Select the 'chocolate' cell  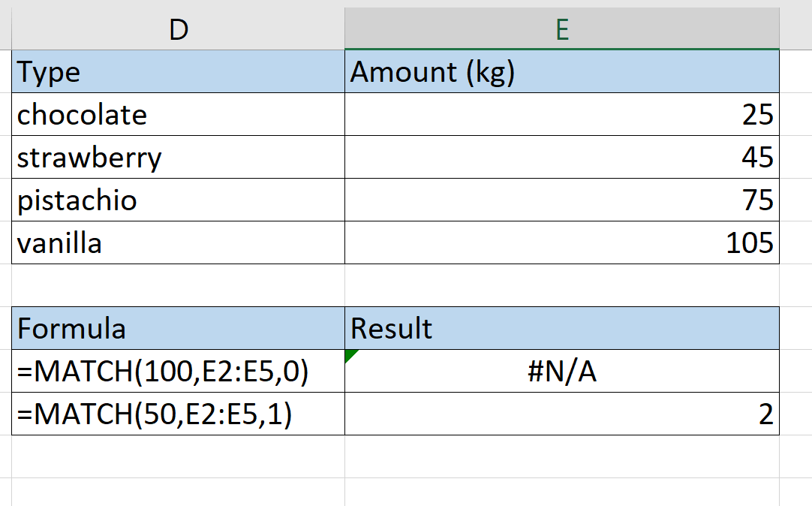click(x=178, y=114)
